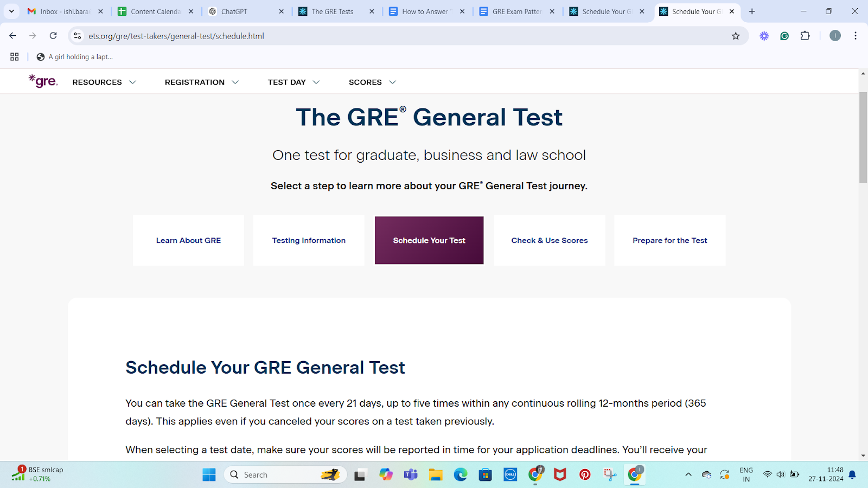This screenshot has height=488, width=868.
Task: Expand the SCORES menu
Action: (372, 82)
